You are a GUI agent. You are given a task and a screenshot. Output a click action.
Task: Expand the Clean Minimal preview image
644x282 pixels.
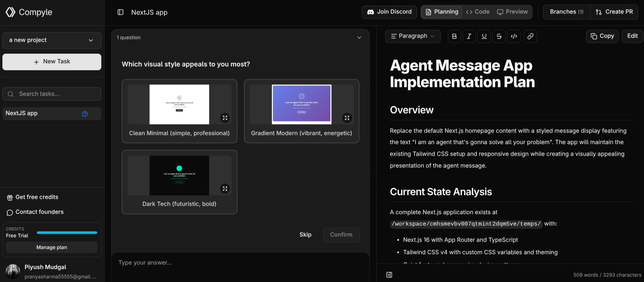pyautogui.click(x=225, y=118)
